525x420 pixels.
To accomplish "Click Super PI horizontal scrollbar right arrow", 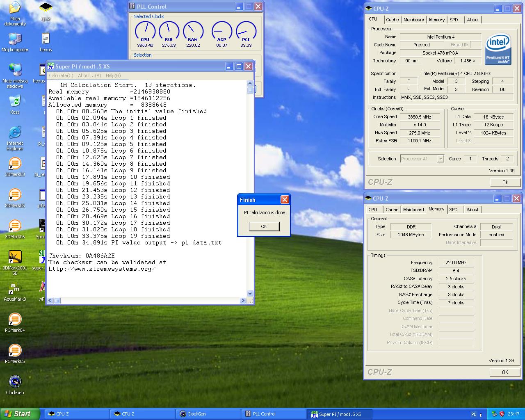I will [243, 301].
